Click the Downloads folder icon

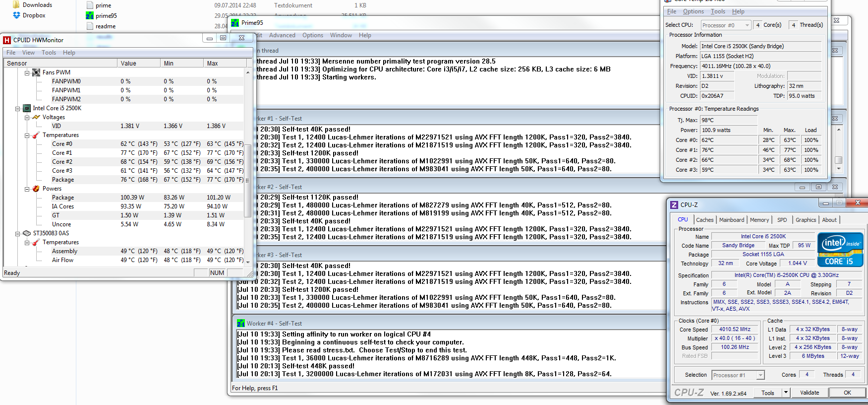tap(16, 4)
